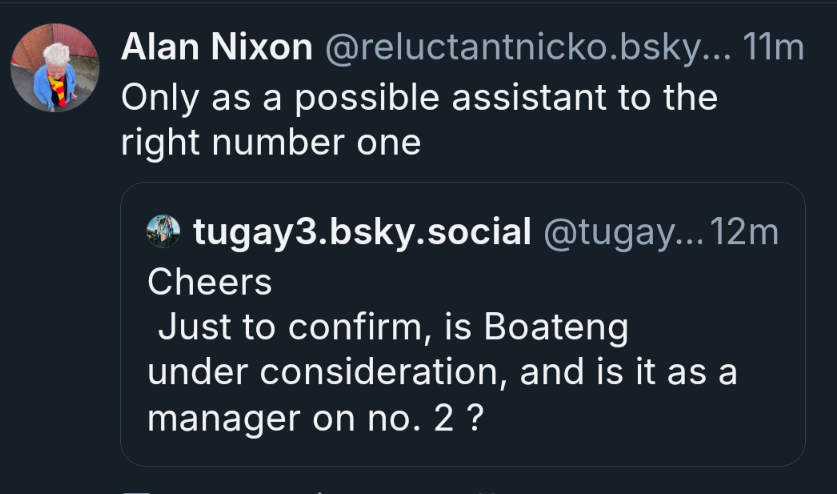The image size is (837, 494).
Task: Click "Just to confirm, is Boateng" line
Action: pos(393,327)
